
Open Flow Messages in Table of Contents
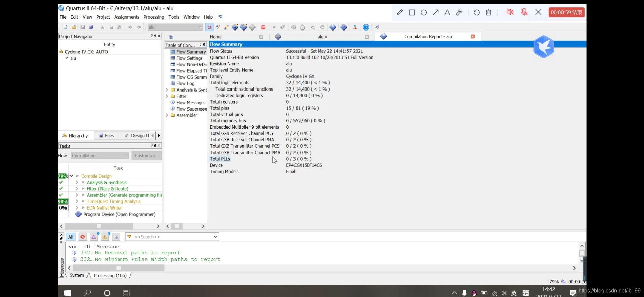coord(191,103)
